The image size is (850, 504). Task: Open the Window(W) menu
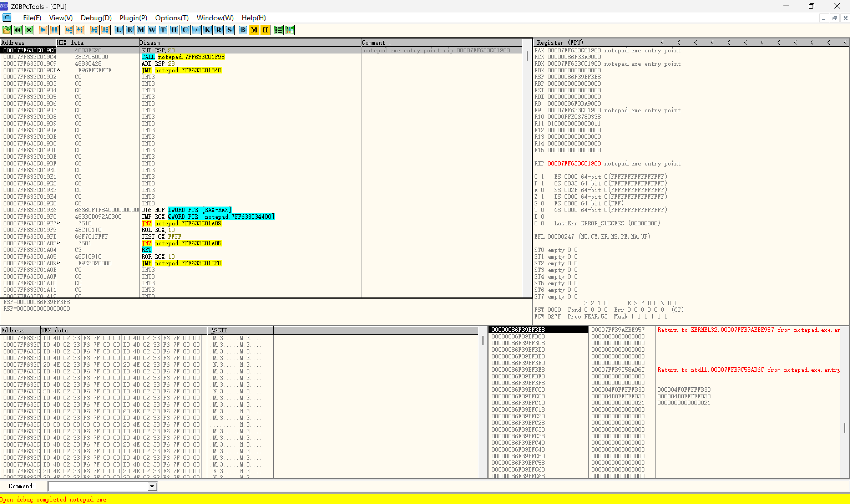[215, 18]
